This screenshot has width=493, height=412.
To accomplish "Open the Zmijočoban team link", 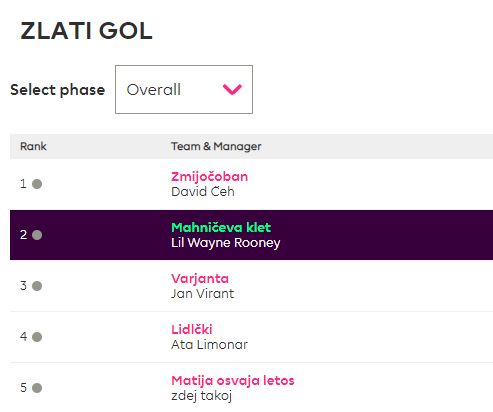I will [209, 176].
